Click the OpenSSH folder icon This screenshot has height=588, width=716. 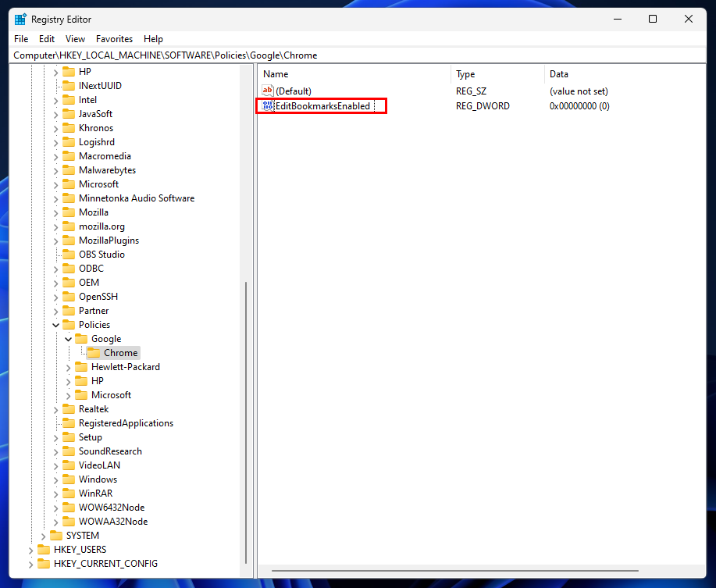[x=69, y=296]
